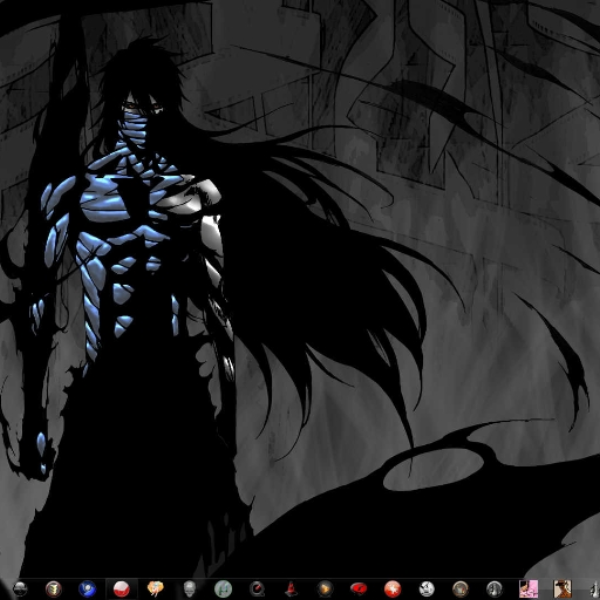Launch the bronze-ringed orb near the taskbar's right
The height and width of the screenshot is (600, 600).
(460, 589)
